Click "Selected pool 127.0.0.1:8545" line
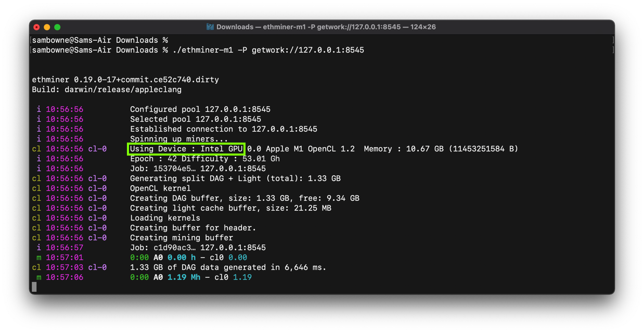This screenshot has width=644, height=333. [196, 119]
